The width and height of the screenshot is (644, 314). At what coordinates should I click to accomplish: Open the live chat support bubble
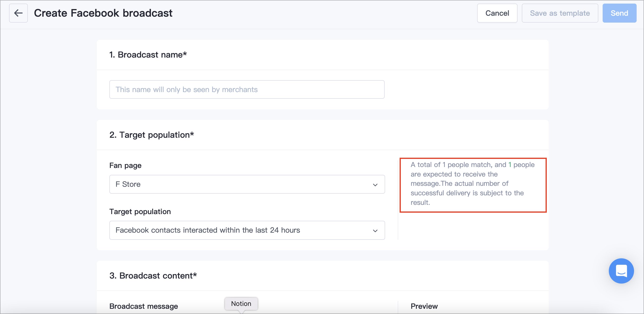(621, 271)
